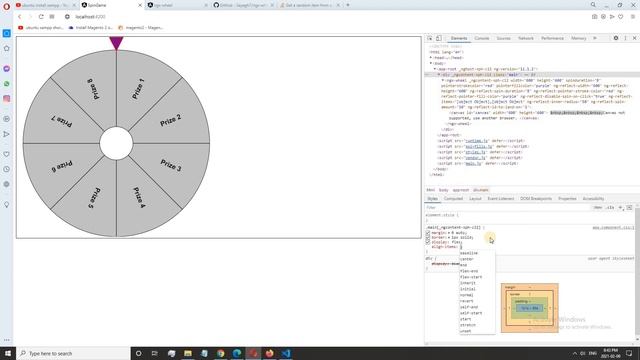Open Chrome from the taskbar

point(220,353)
